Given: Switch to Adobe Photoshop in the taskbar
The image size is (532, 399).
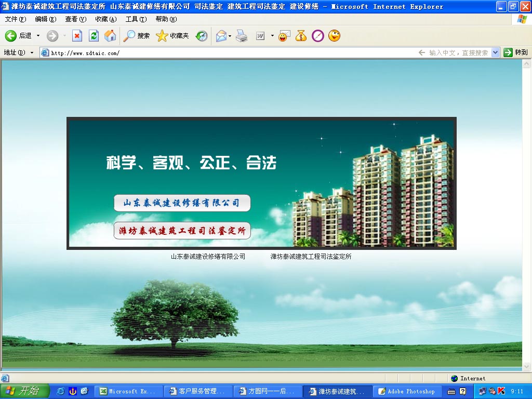Looking at the screenshot, I should (x=406, y=391).
